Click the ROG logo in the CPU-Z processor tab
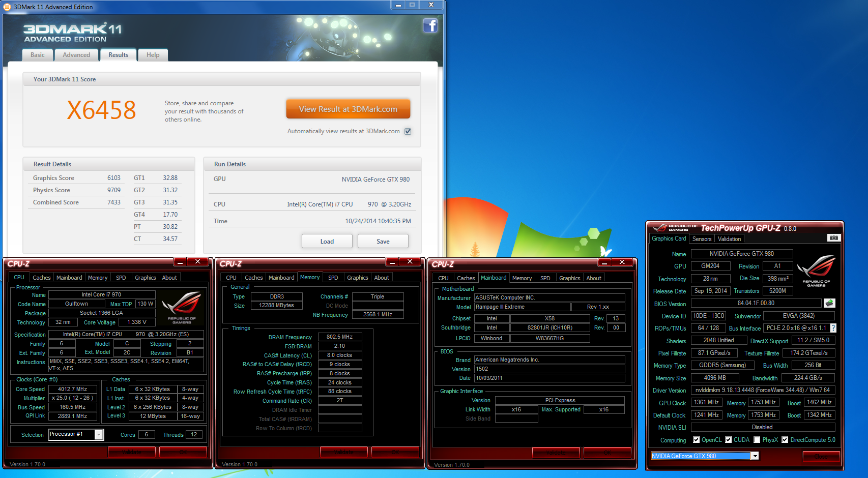This screenshot has height=478, width=868. pos(182,307)
